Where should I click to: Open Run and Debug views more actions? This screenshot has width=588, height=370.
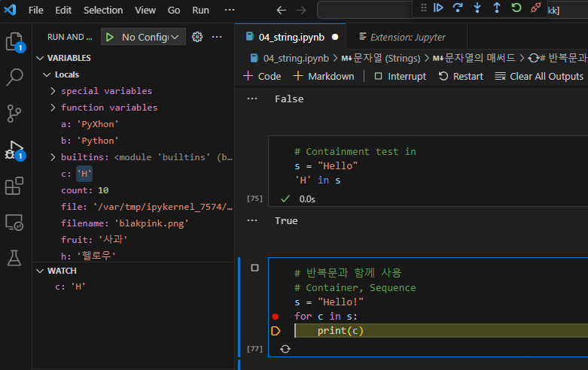click(217, 37)
